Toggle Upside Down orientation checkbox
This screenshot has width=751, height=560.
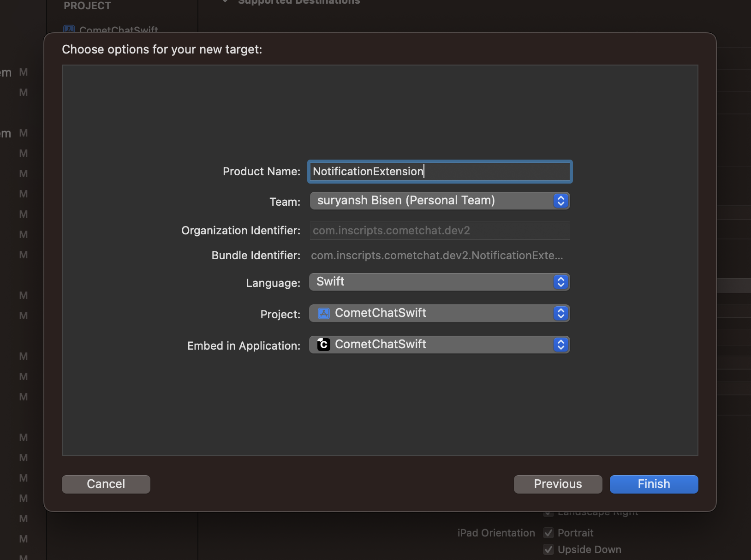coord(548,549)
